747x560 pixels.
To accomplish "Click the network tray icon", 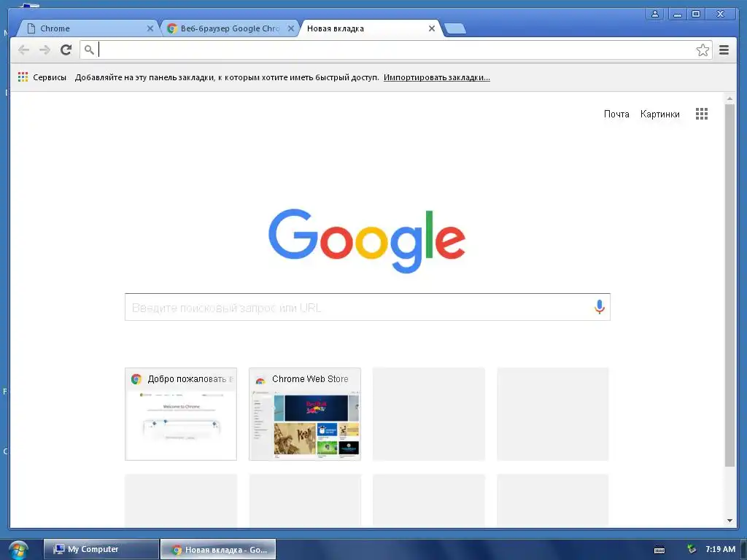I will tap(692, 550).
